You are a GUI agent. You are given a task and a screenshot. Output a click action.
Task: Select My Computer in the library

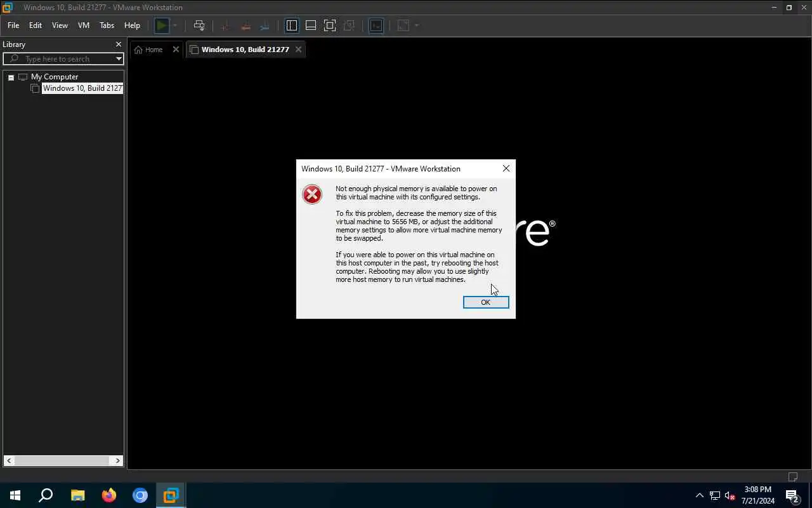(55, 77)
